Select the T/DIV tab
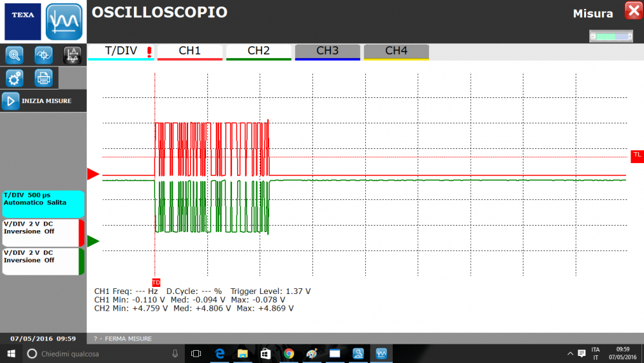Screen dimensions: 644x363 121,52
